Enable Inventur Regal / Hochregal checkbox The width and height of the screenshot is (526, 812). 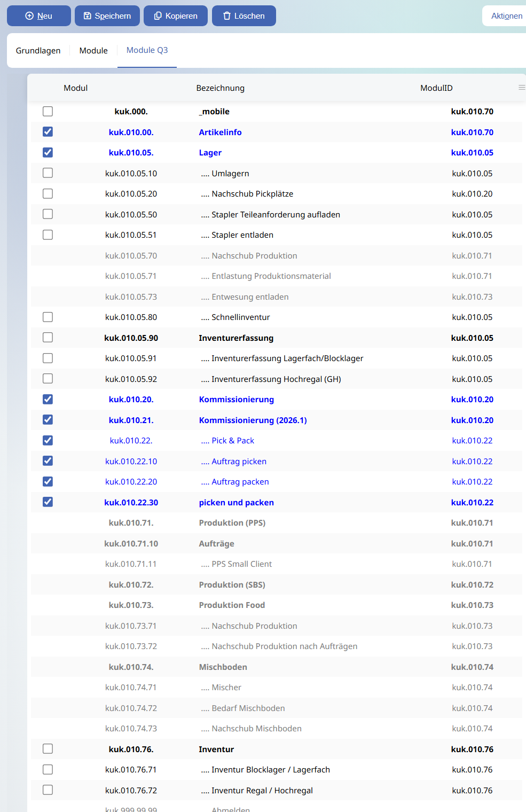point(48,790)
